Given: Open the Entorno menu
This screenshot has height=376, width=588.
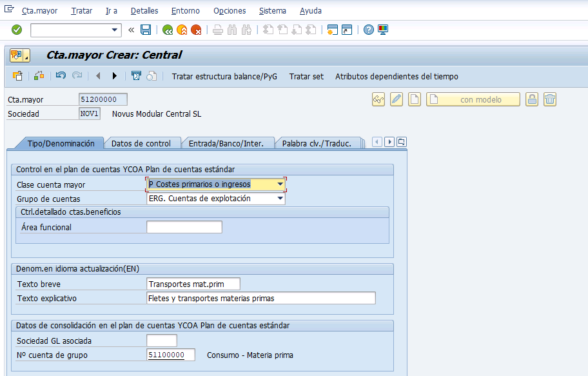Looking at the screenshot, I should tap(186, 11).
